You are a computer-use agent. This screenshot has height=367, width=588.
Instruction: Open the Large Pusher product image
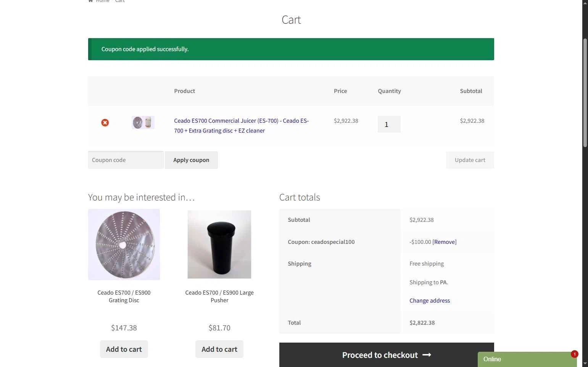[219, 245]
